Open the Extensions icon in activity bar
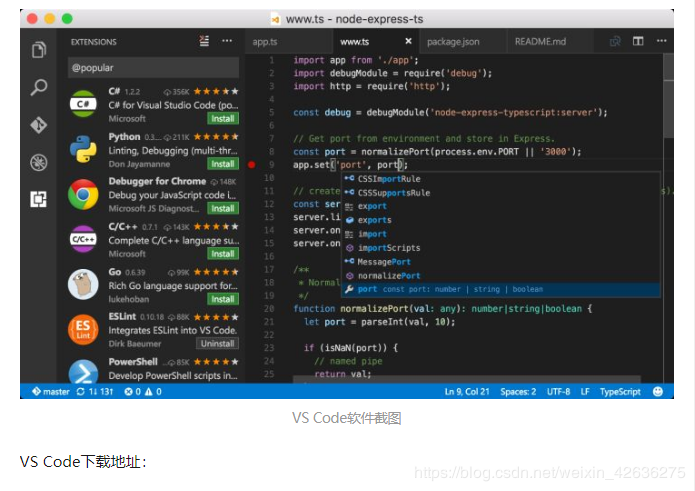 point(39,199)
